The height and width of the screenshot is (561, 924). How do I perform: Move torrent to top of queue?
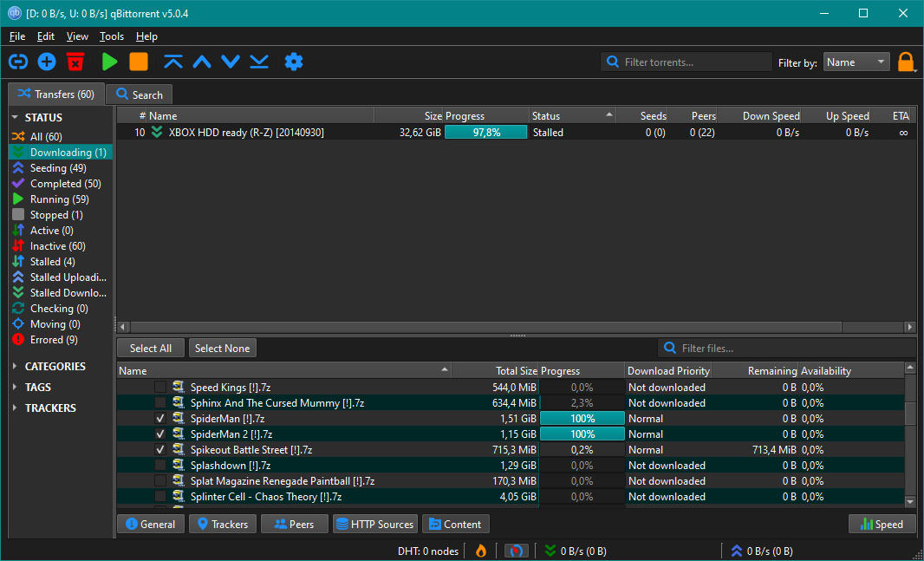(x=173, y=62)
